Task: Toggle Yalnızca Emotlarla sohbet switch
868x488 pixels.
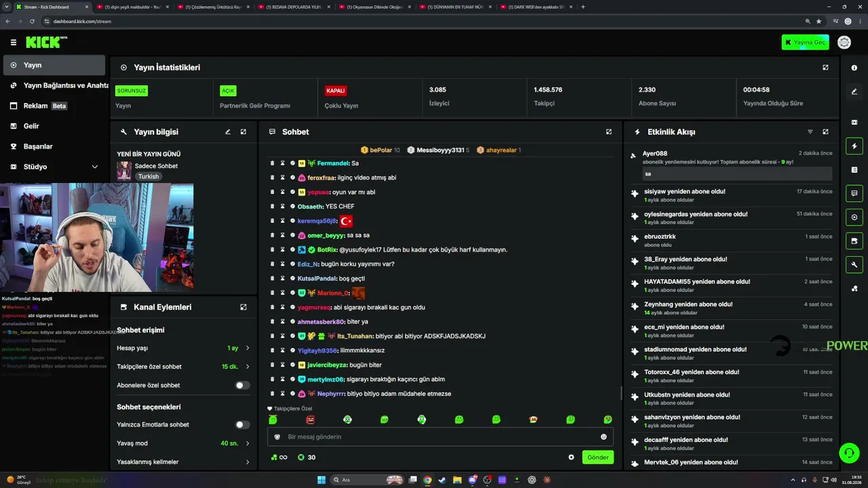Action: (242, 425)
